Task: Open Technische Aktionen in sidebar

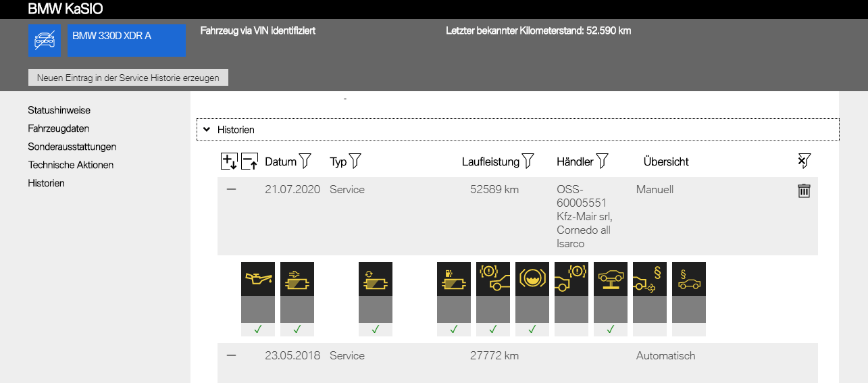Action: [71, 165]
